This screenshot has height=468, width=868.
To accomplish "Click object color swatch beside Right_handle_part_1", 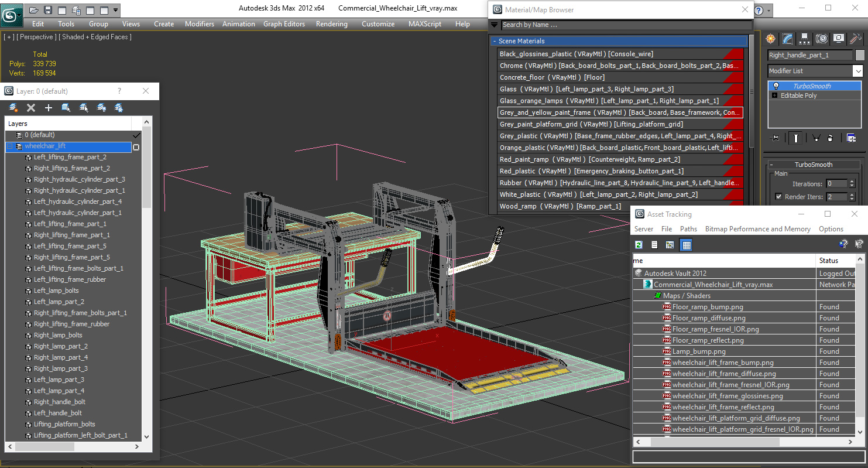I will click(860, 55).
